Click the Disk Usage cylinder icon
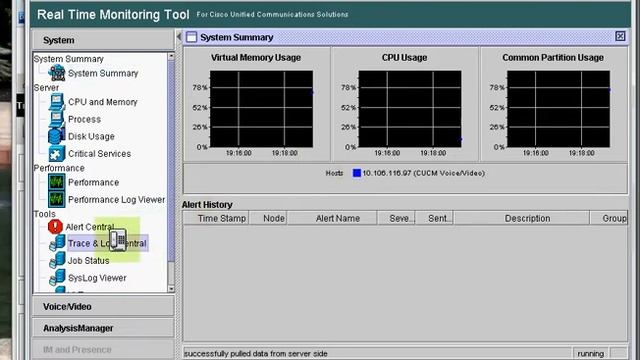This screenshot has height=360, width=640. pyautogui.click(x=57, y=136)
